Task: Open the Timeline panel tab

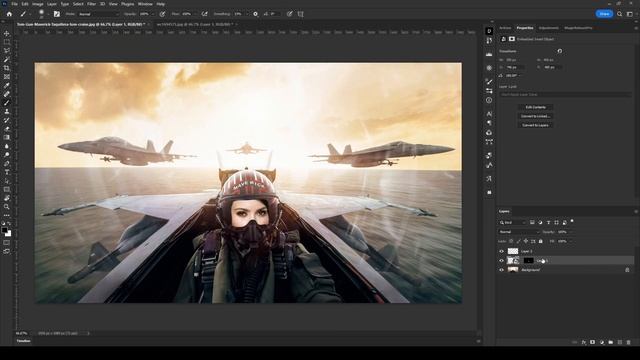Action: pos(23,341)
